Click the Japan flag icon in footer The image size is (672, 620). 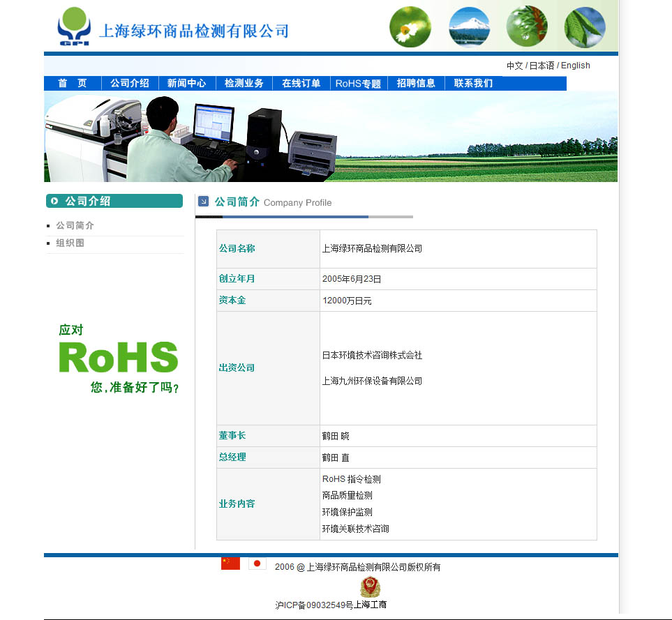(257, 564)
